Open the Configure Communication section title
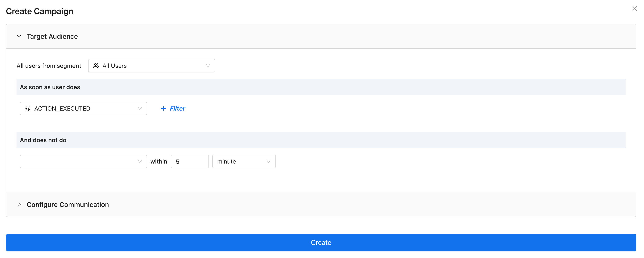 point(68,204)
